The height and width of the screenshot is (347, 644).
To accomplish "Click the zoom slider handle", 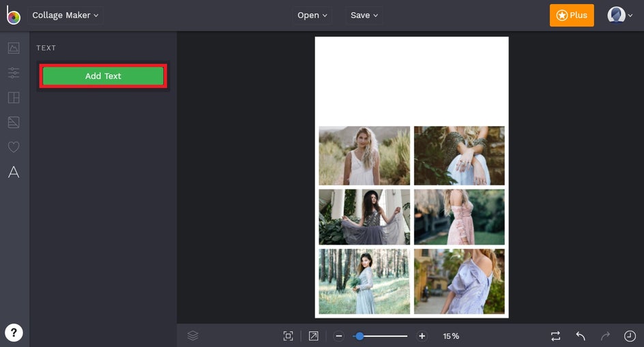I will pyautogui.click(x=360, y=336).
